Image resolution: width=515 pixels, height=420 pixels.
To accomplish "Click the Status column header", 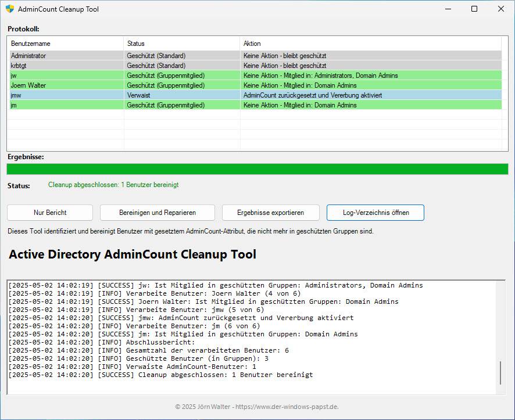I will tap(136, 44).
